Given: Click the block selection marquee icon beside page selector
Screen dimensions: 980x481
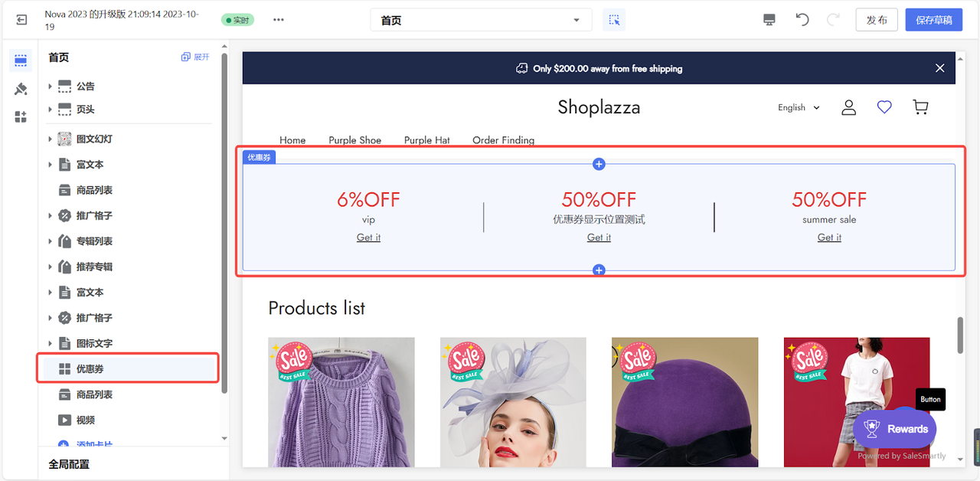Looking at the screenshot, I should pos(614,19).
